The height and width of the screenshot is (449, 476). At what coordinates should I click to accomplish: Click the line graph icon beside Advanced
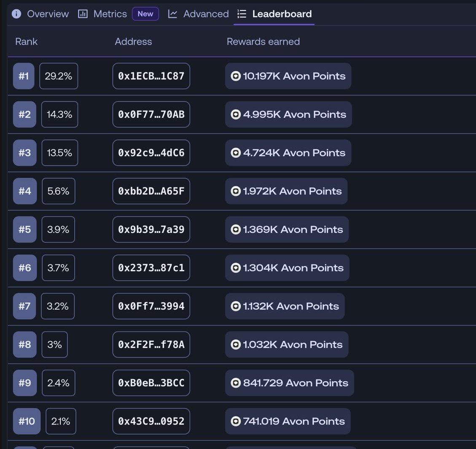[x=172, y=13]
